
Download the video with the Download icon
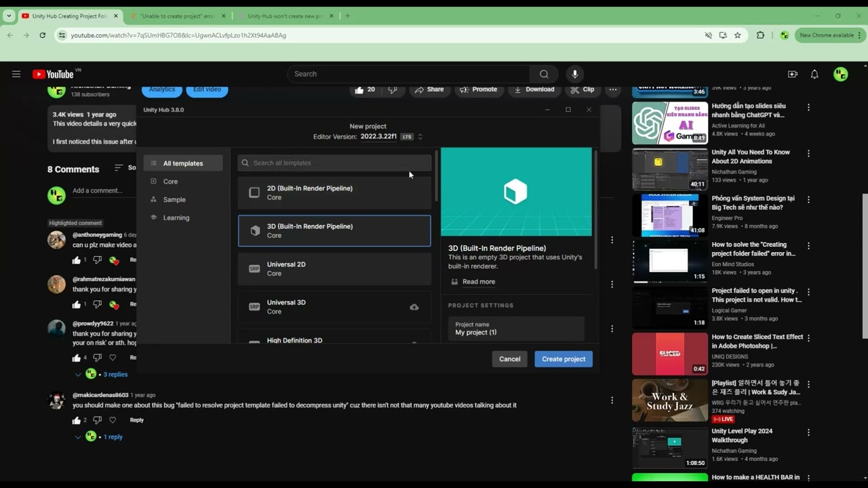517,89
